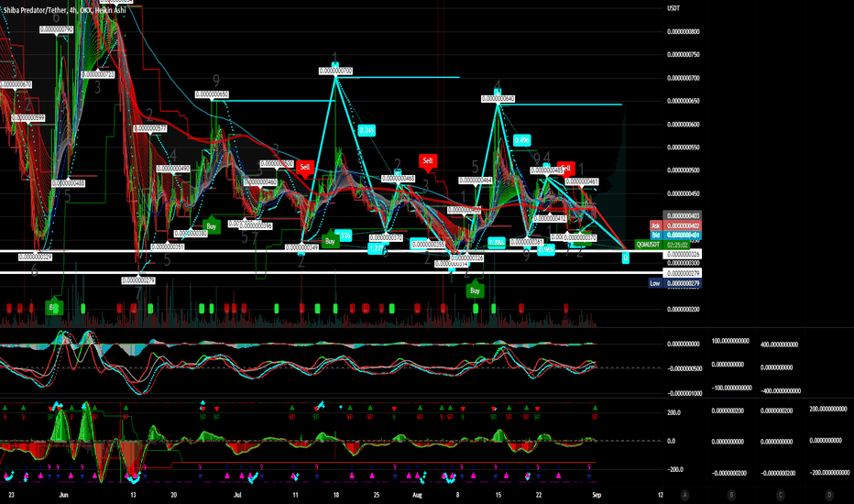
Task: Click the grey 0.0000000403 current price label
Action: pos(682,215)
